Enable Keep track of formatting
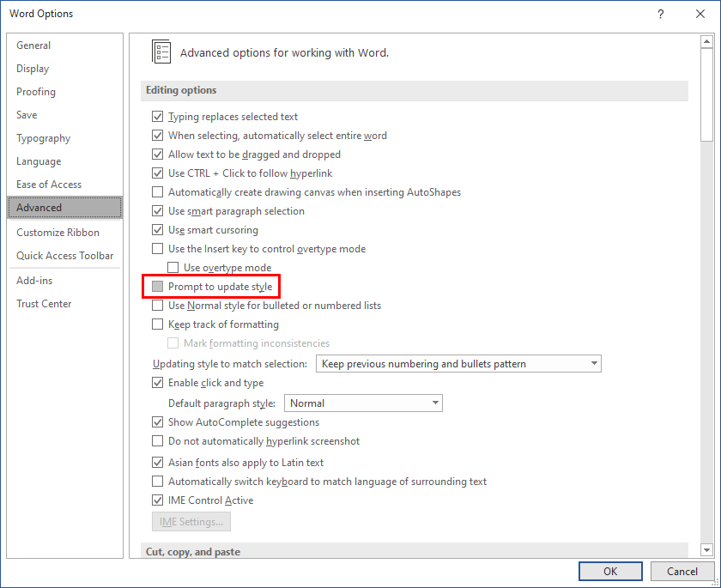Screen dimensions: 721x588 click(157, 324)
